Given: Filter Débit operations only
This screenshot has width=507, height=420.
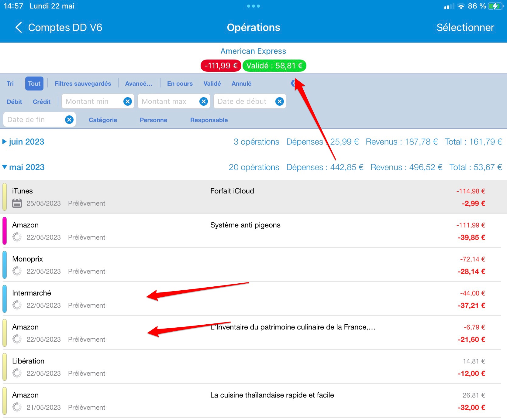Looking at the screenshot, I should pos(14,102).
